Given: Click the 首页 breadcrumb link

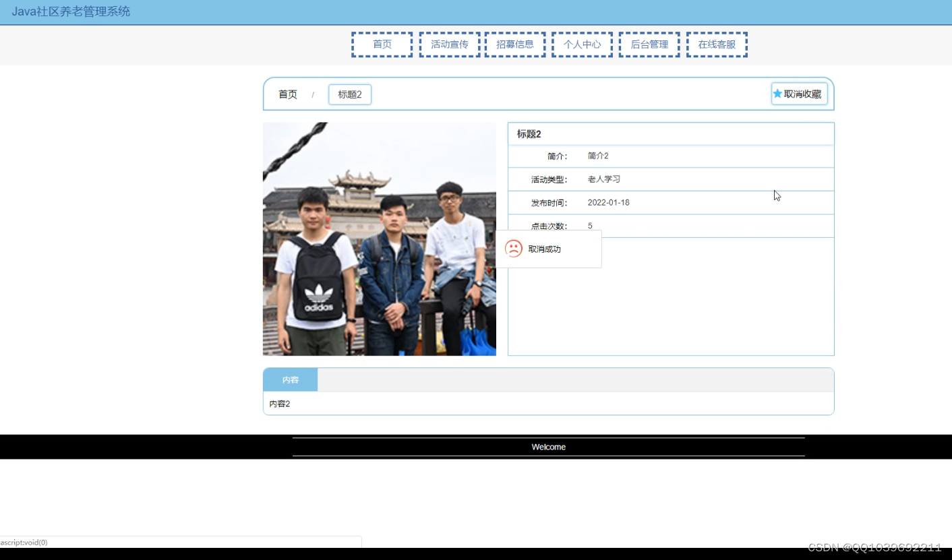Looking at the screenshot, I should click(287, 94).
